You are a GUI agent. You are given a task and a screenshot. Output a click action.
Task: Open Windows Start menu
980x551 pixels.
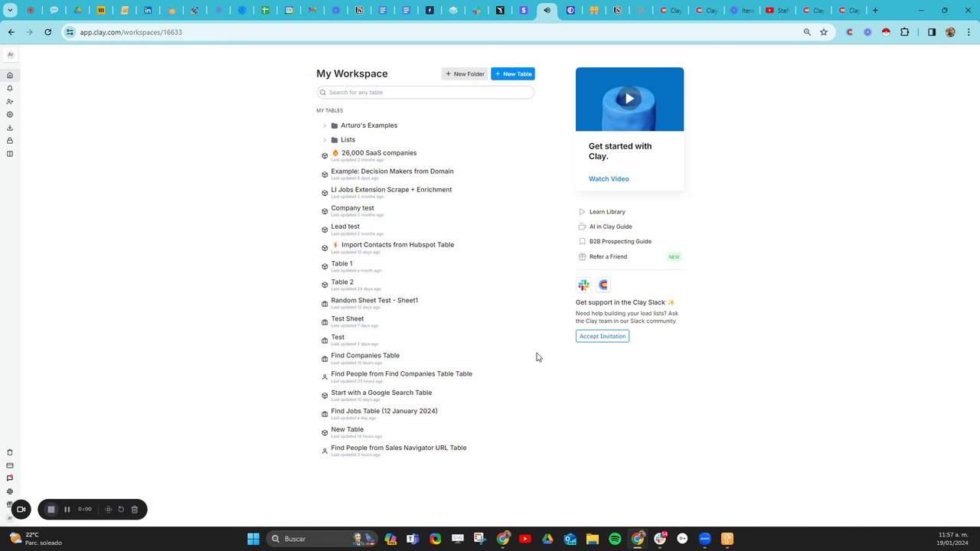(x=253, y=539)
